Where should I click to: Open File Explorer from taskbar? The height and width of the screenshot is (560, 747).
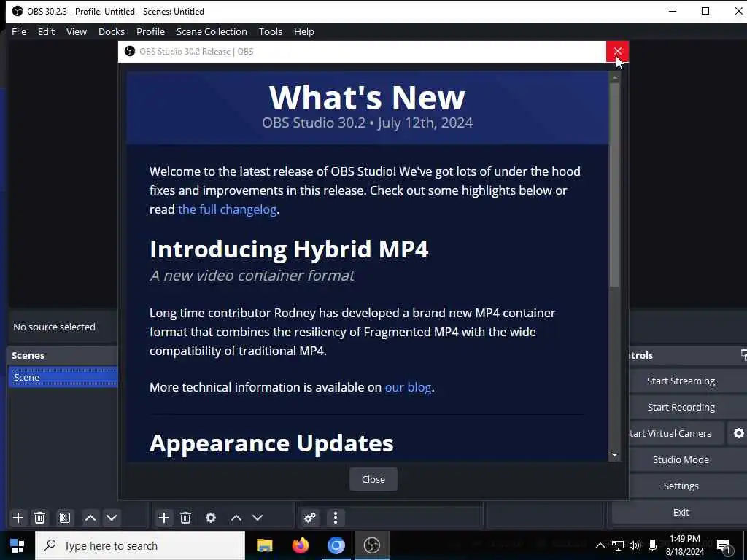point(264,545)
